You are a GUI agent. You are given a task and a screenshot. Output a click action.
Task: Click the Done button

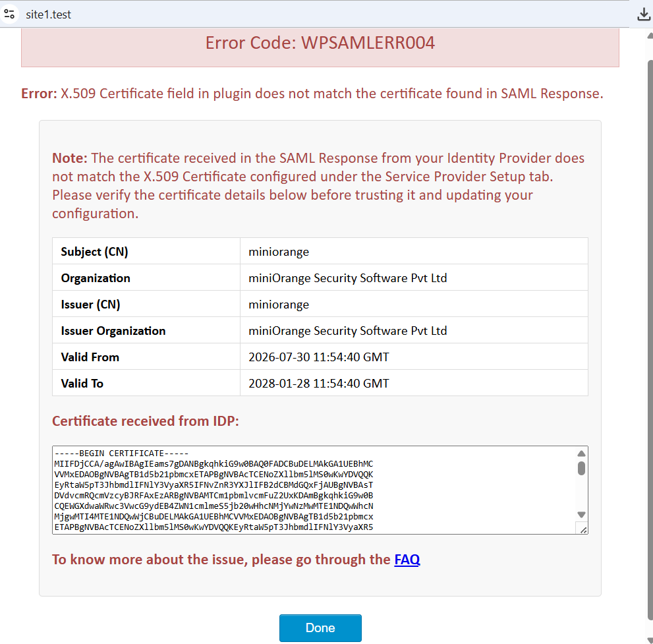click(x=320, y=628)
